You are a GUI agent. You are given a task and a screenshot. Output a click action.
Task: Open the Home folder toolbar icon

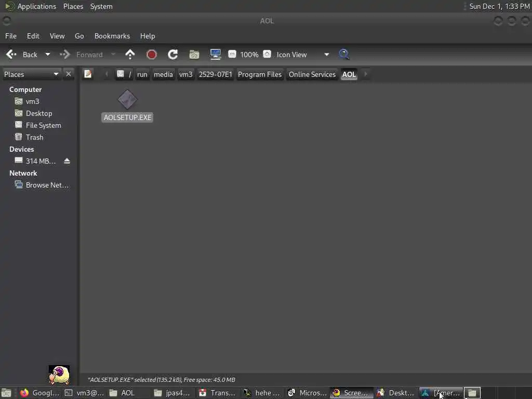point(194,55)
